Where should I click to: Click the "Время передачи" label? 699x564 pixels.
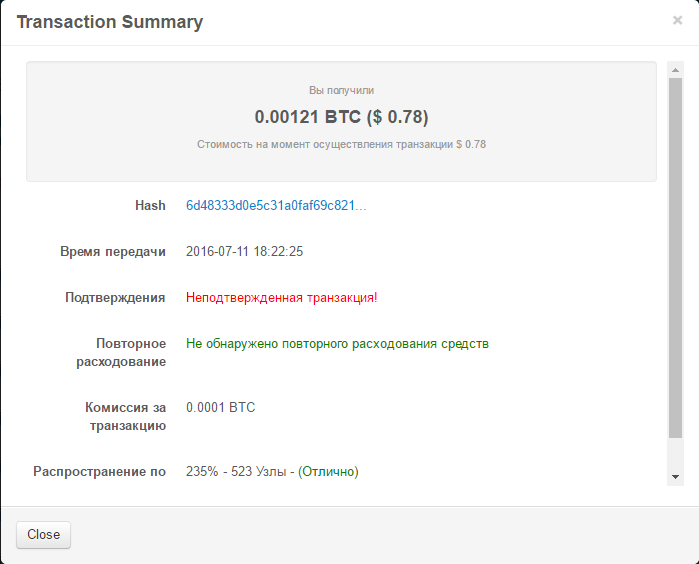click(x=113, y=251)
